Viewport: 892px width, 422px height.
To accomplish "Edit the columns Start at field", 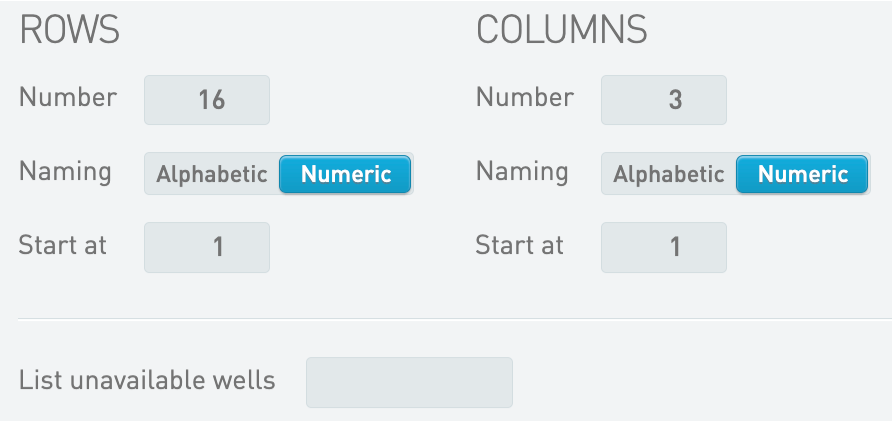I will tap(663, 247).
